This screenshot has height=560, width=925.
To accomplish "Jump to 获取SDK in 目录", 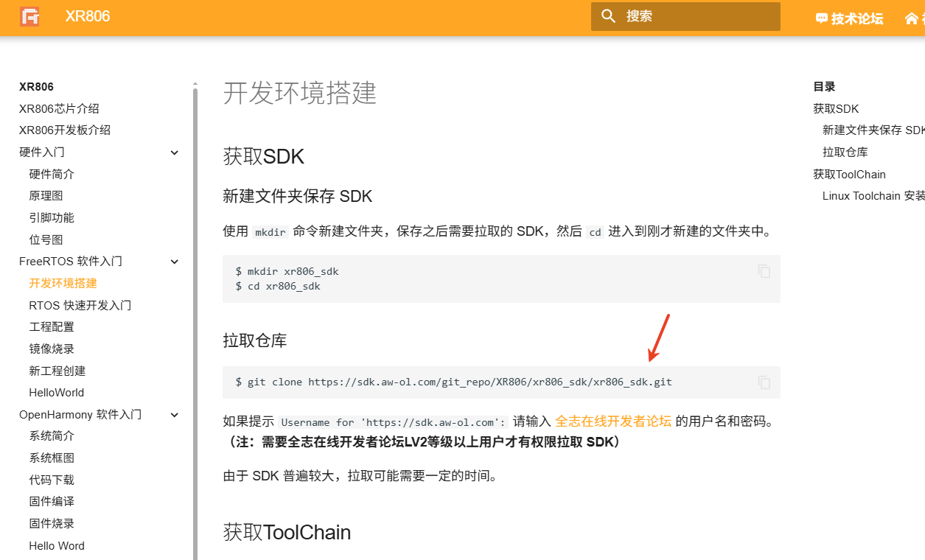I will 836,109.
